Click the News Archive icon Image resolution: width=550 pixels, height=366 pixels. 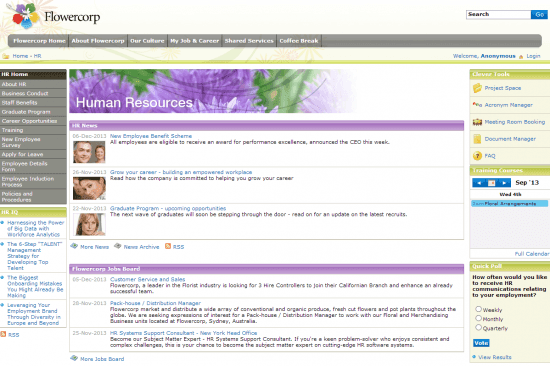click(x=118, y=246)
